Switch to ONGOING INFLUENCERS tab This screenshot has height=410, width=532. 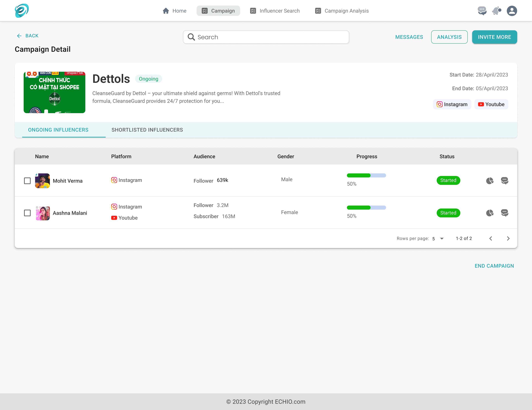click(x=58, y=130)
